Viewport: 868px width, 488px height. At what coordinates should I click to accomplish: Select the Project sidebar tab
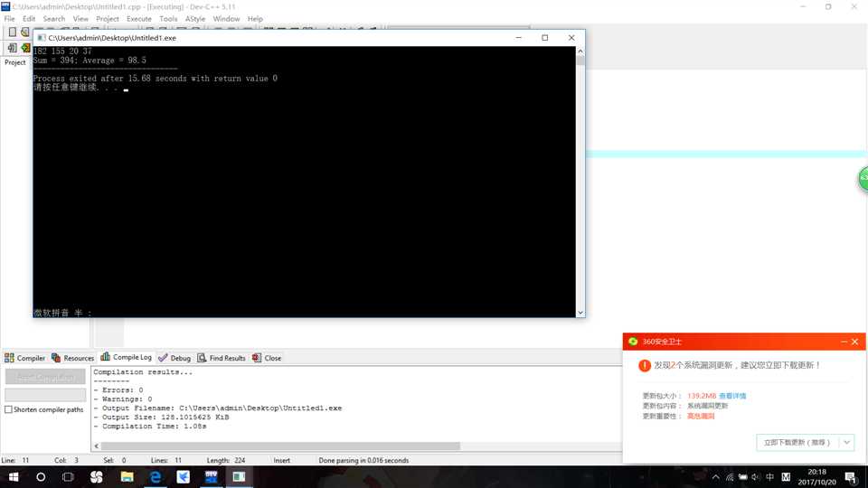(x=15, y=62)
